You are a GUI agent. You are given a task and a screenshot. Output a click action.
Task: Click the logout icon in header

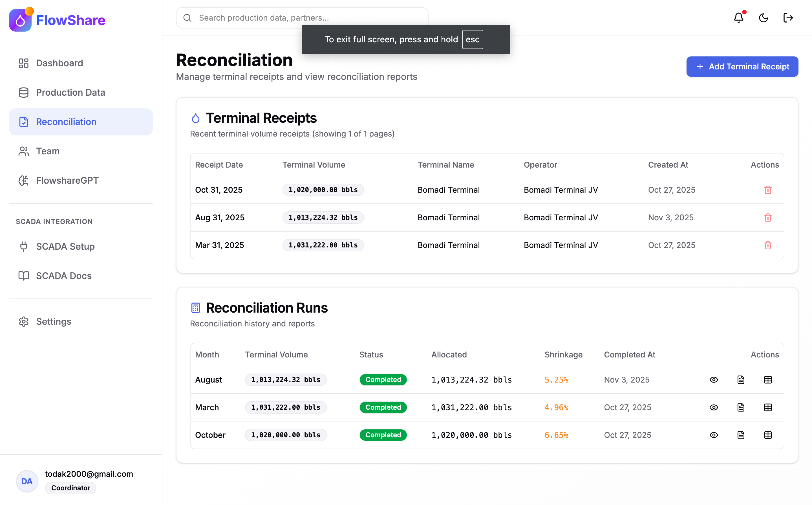788,18
